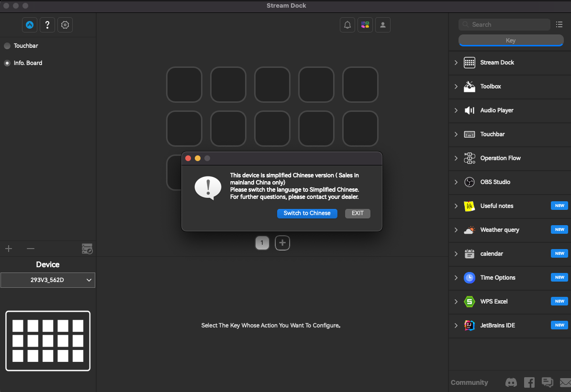Click the Toolbox icon

point(470,87)
